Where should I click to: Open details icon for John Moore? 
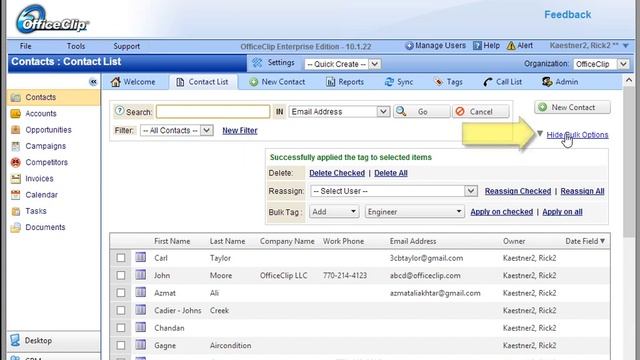[x=141, y=275]
